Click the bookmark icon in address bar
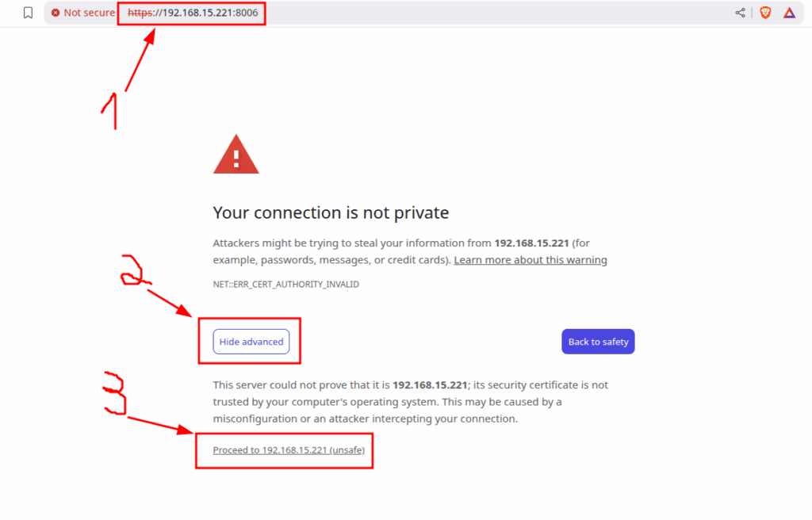 [x=28, y=13]
